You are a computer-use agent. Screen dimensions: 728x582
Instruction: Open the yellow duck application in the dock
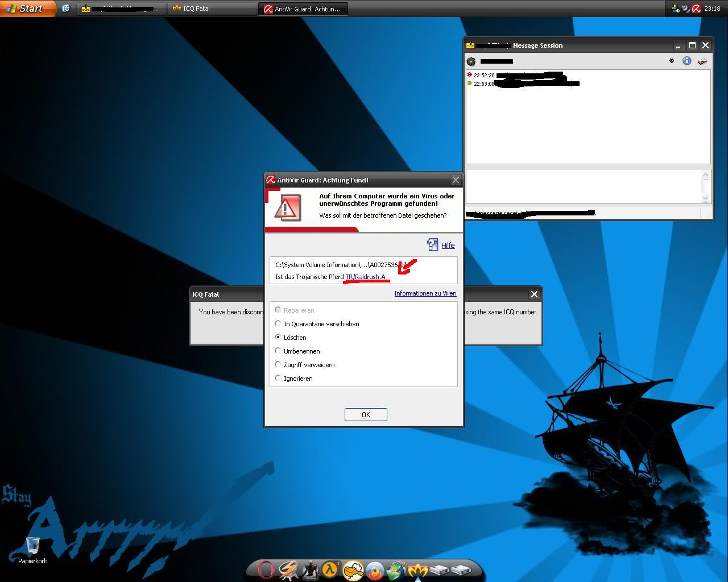point(353,569)
